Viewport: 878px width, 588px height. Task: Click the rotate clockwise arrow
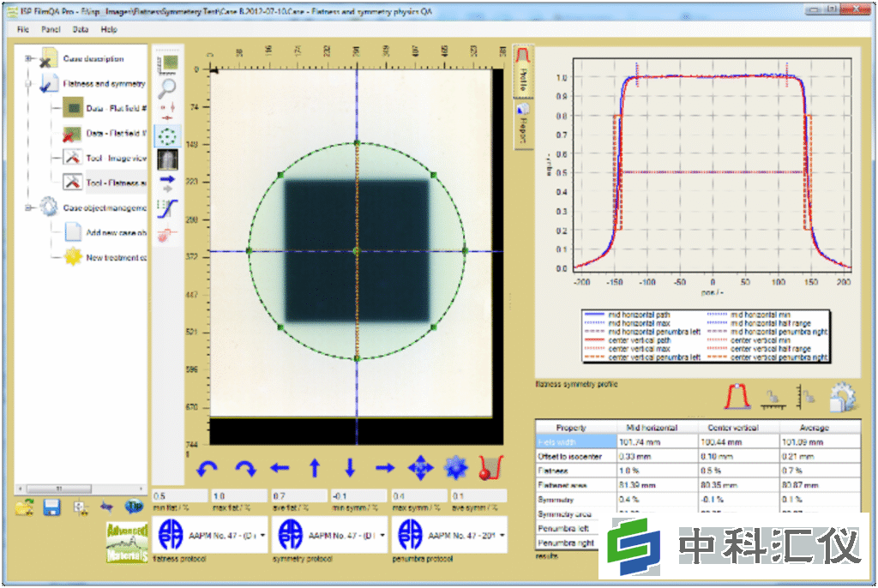point(244,469)
